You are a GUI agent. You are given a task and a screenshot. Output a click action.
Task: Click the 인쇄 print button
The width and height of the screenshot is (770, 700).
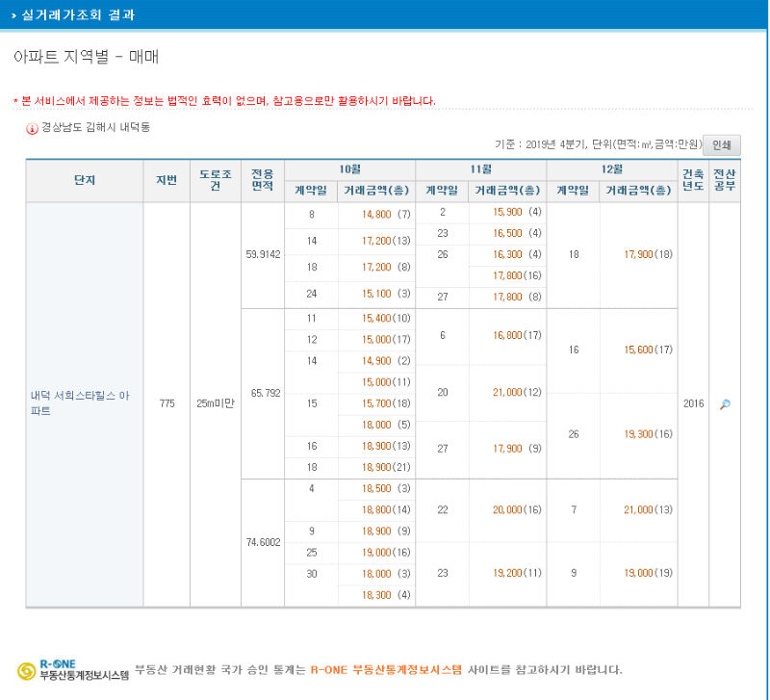[x=721, y=145]
